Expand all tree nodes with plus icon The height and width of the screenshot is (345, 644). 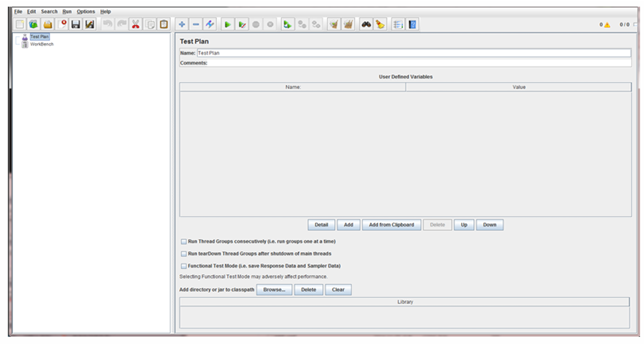182,25
